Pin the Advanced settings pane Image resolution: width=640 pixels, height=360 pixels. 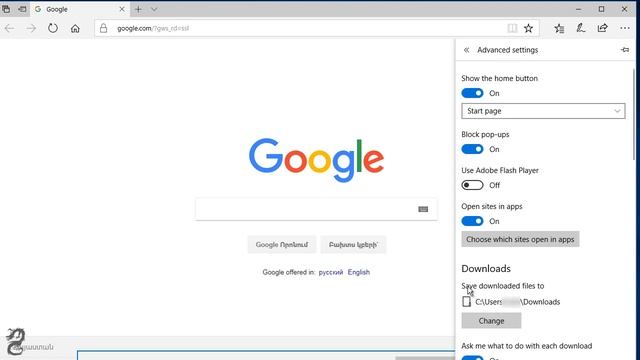pyautogui.click(x=625, y=50)
